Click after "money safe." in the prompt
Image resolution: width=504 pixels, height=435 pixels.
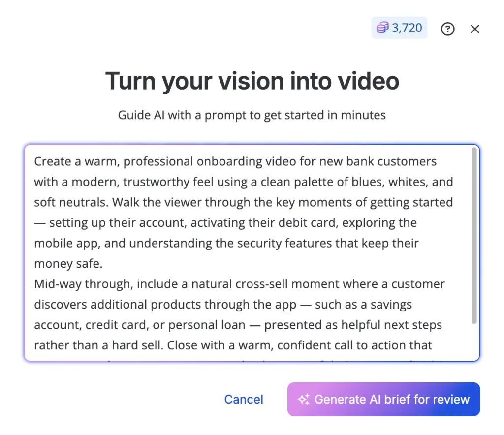pos(103,264)
